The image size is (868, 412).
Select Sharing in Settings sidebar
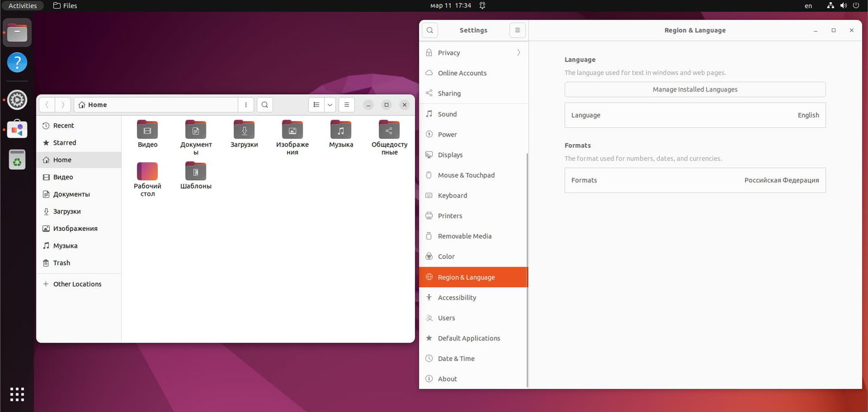pos(473,93)
